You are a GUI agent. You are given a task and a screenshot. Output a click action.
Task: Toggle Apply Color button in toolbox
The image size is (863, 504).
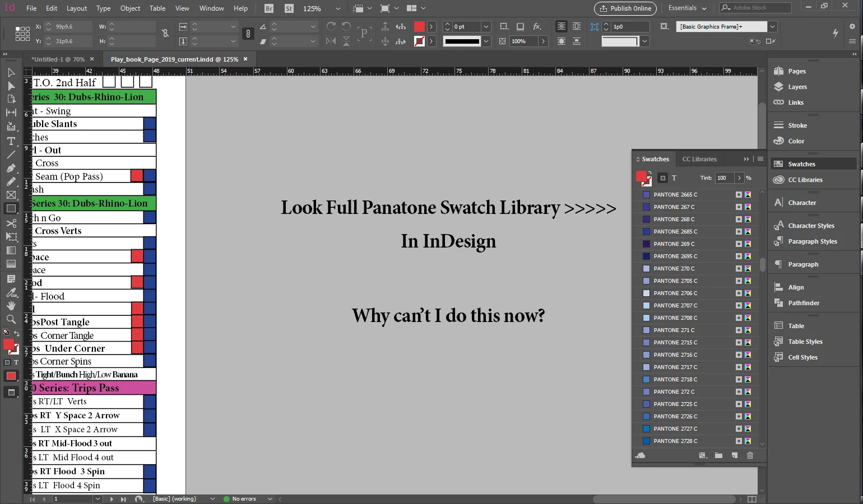(x=11, y=376)
